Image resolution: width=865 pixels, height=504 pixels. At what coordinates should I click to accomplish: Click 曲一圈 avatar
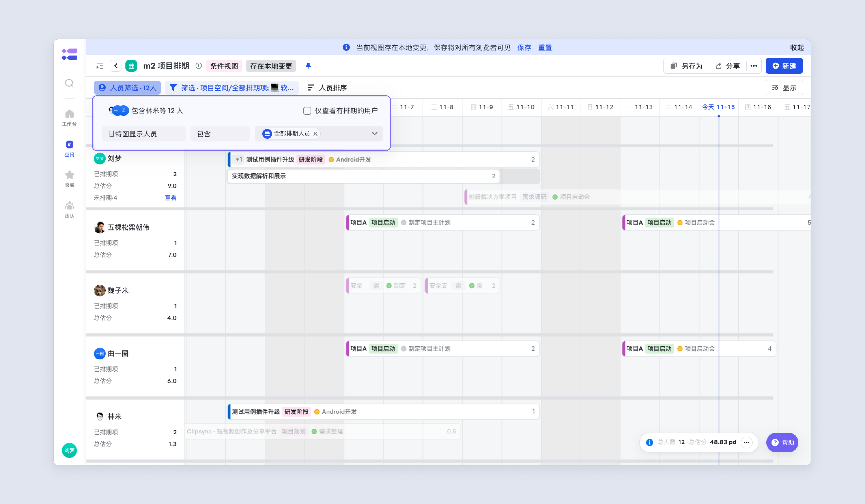click(100, 353)
